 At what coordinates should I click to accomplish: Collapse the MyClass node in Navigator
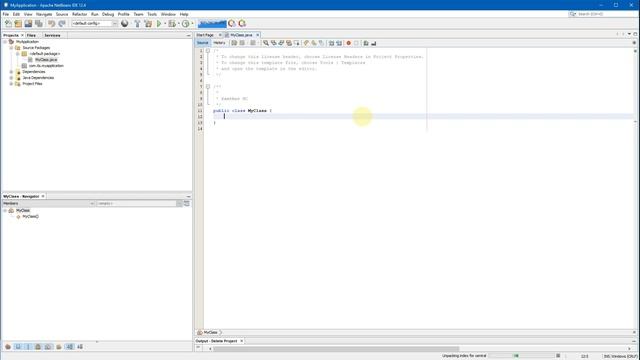pos(5,211)
